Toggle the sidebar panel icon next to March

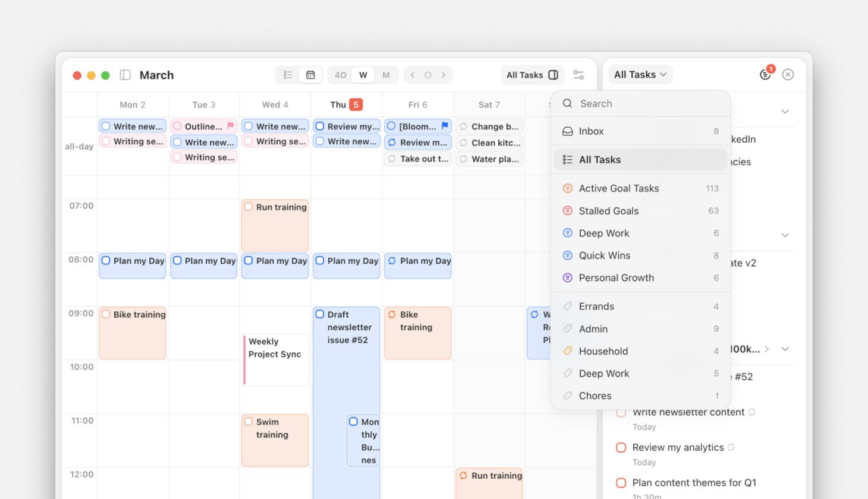125,75
